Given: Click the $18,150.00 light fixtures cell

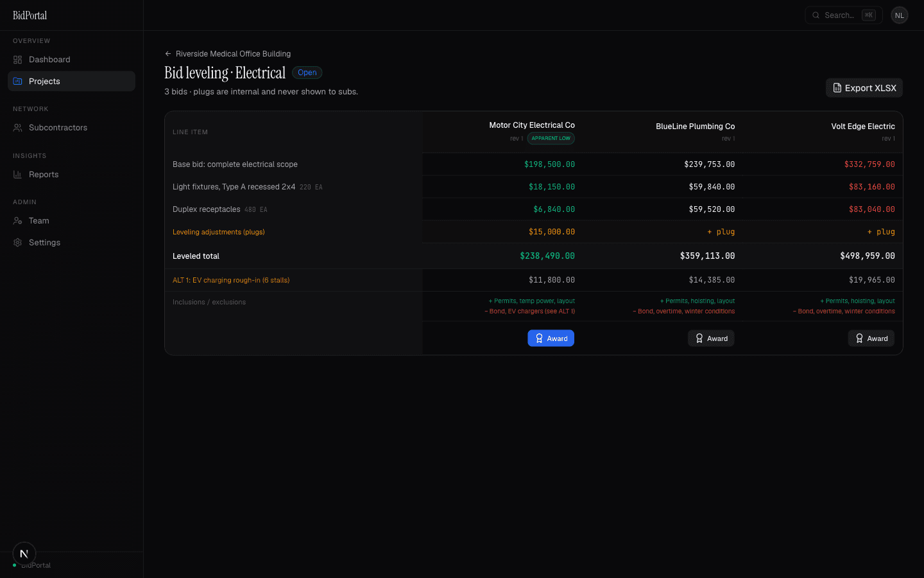Looking at the screenshot, I should 552,187.
